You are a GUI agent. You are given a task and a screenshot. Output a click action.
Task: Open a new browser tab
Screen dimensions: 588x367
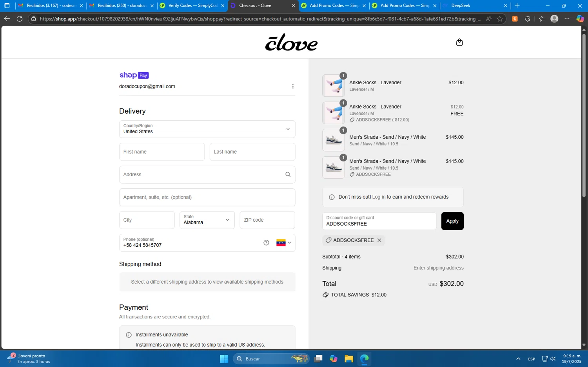point(517,5)
